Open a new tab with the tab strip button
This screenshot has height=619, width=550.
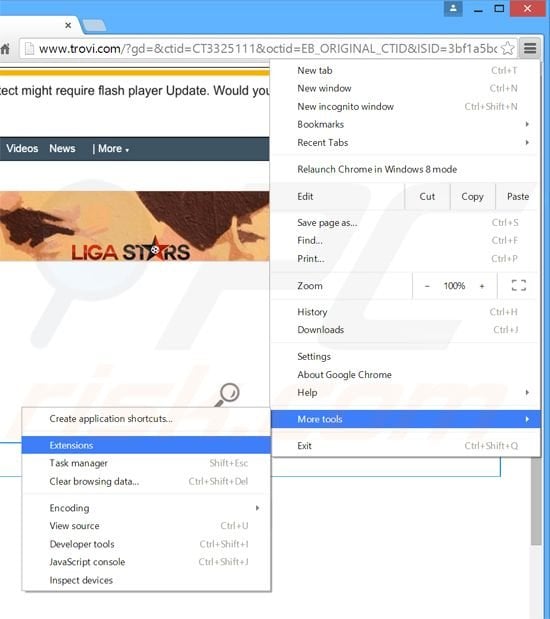coord(94,25)
